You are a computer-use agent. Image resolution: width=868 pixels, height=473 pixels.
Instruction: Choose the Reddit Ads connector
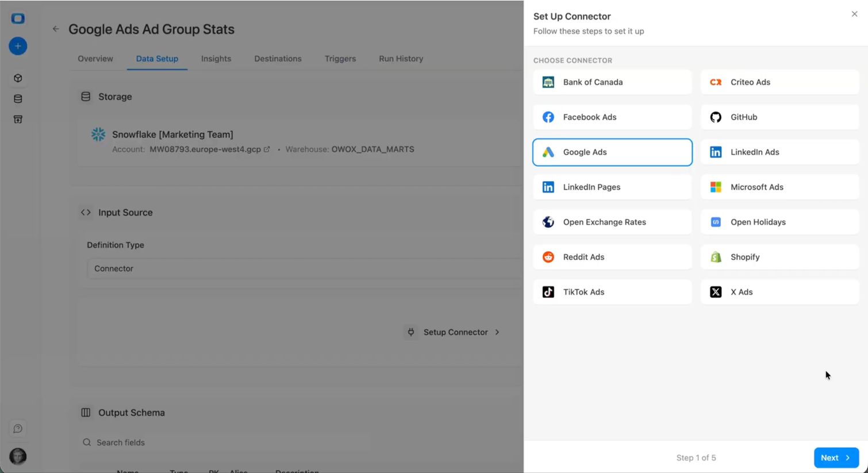coord(612,257)
